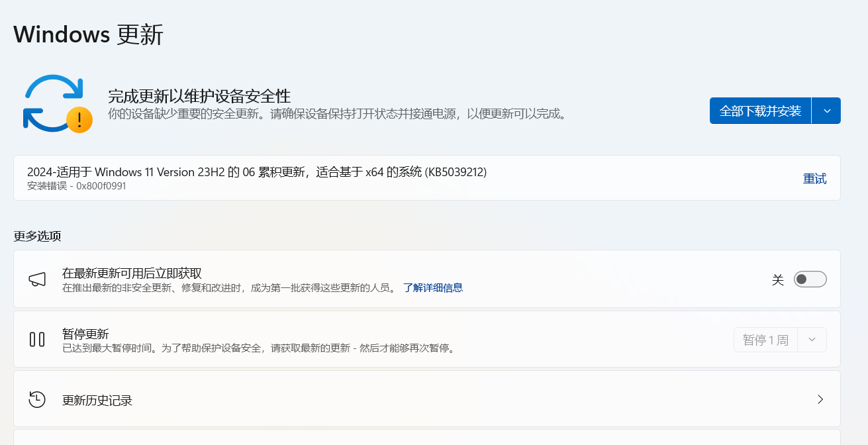The height and width of the screenshot is (445, 868).
Task: Click error text 安装错误 - 0x800f0991
Action: coord(77,186)
